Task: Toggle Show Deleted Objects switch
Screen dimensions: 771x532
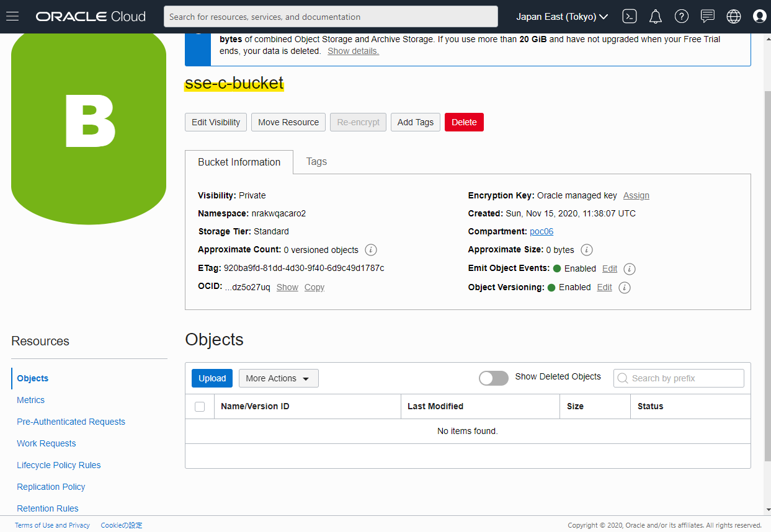Action: click(494, 378)
